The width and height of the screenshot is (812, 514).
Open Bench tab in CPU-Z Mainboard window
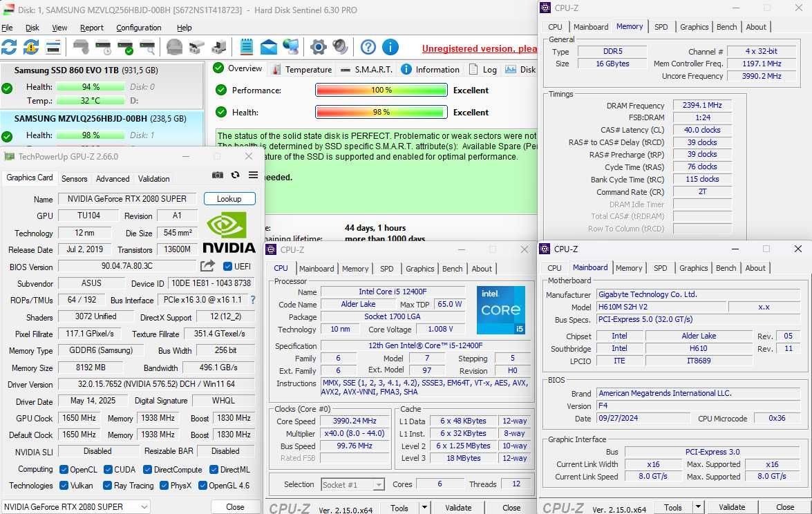point(726,268)
